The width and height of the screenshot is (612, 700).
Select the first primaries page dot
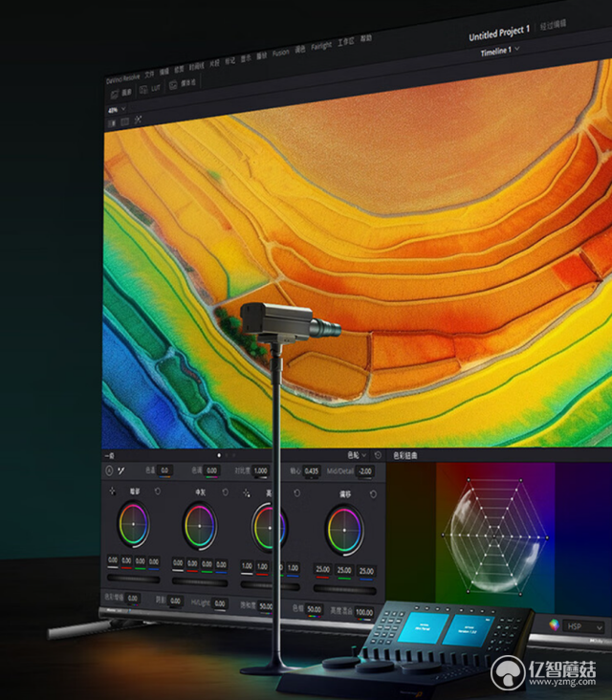pos(219,455)
